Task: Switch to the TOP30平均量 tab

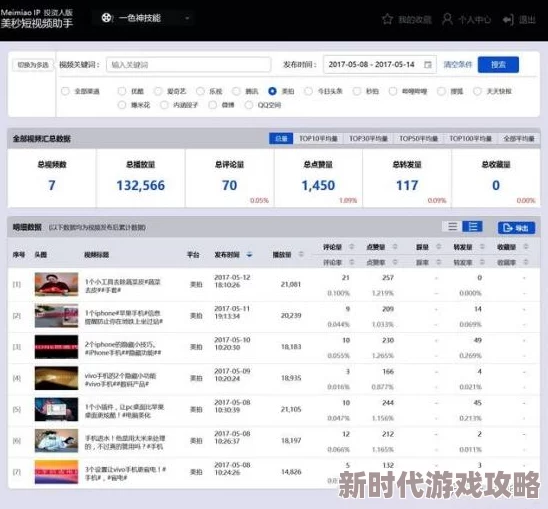Action: click(x=368, y=138)
